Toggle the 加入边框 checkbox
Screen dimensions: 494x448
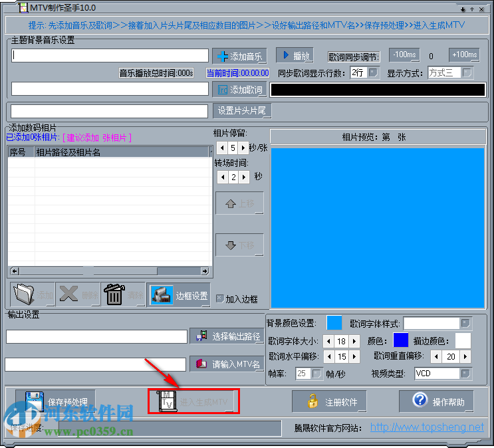coord(220,298)
